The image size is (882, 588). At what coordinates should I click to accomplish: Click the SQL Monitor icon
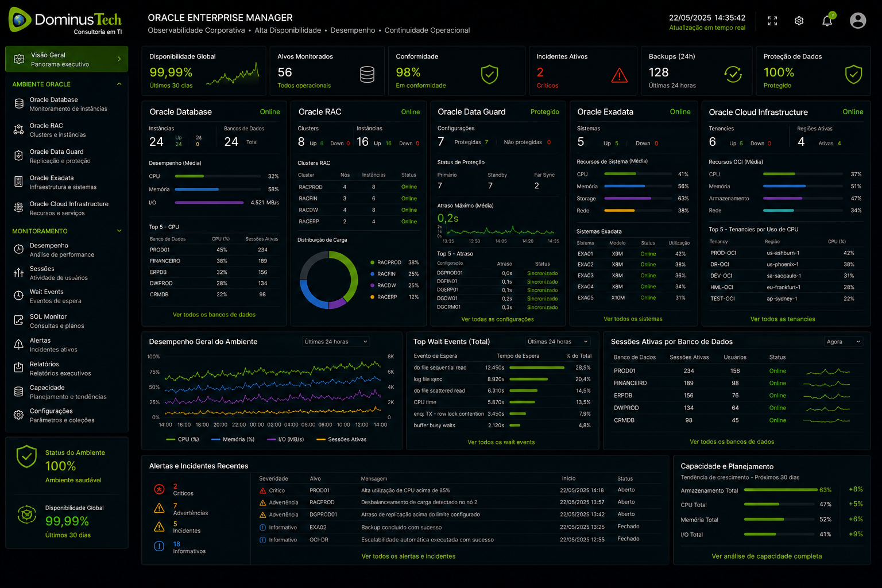tap(19, 320)
